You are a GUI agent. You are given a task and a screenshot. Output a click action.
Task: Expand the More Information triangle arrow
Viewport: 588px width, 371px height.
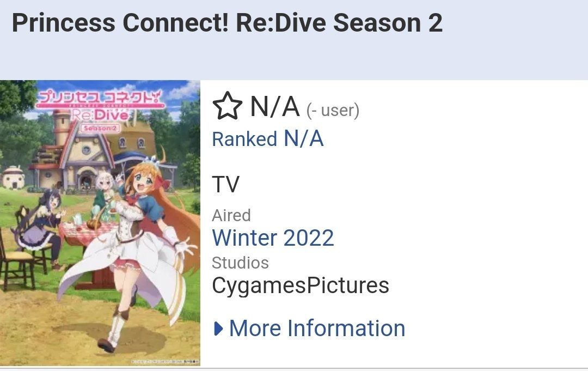pos(218,329)
